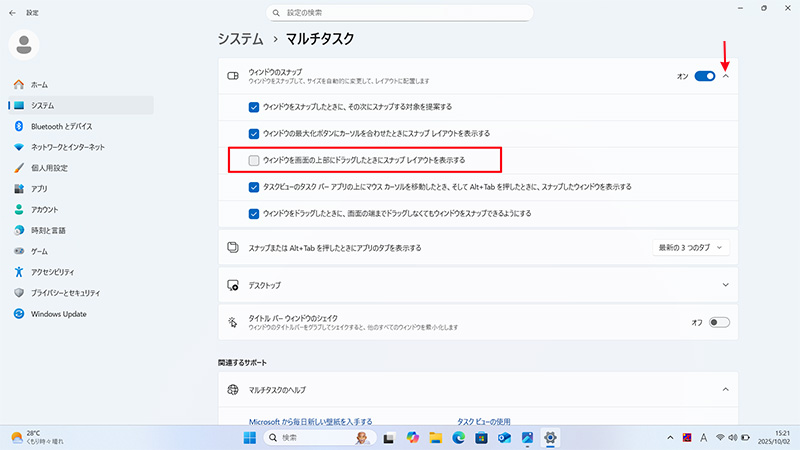Image resolution: width=800 pixels, height=450 pixels.
Task: Select アプリ in the sidebar menu
Action: (39, 189)
